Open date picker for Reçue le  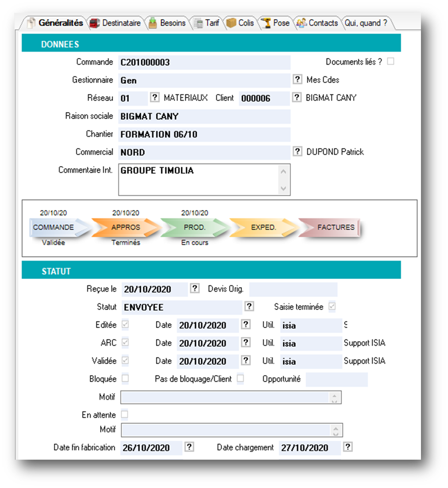tap(195, 288)
